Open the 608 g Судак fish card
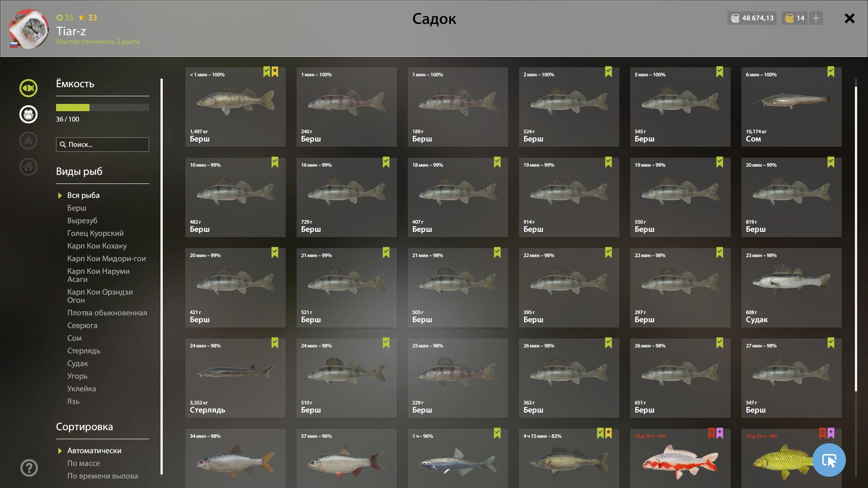This screenshot has height=488, width=868. pyautogui.click(x=791, y=288)
